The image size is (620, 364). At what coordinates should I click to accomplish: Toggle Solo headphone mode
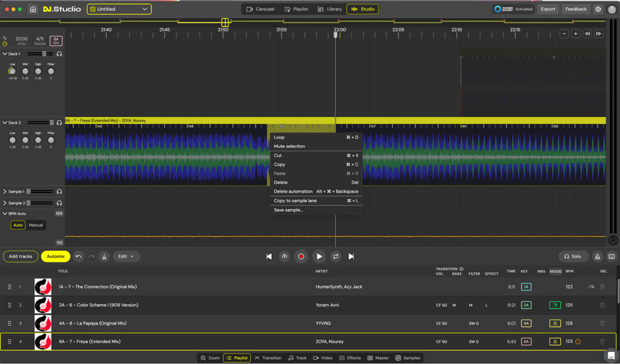pyautogui.click(x=573, y=256)
